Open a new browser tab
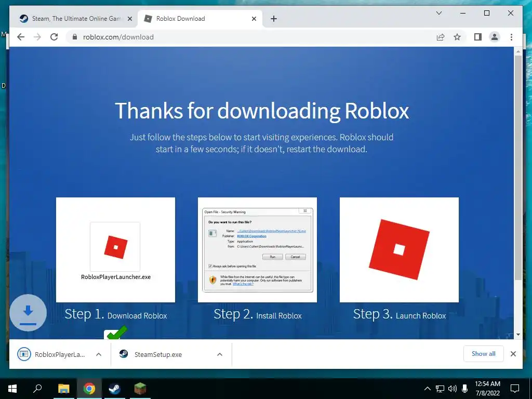 click(274, 19)
